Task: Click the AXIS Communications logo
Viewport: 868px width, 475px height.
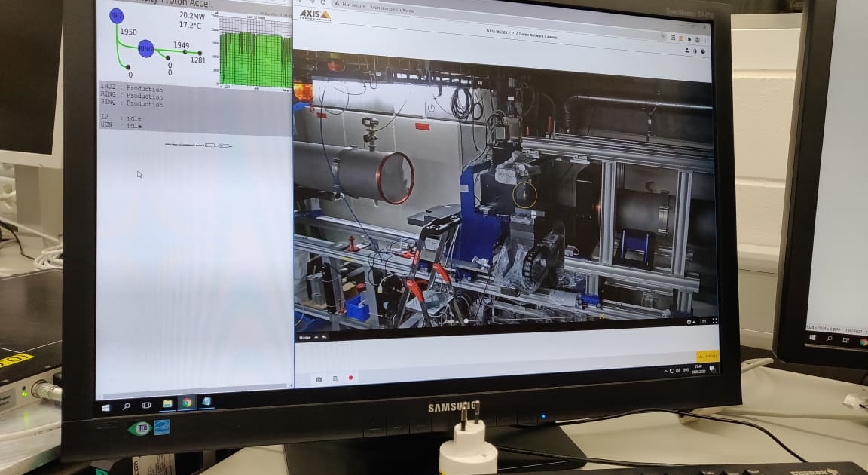Action: 315,15
